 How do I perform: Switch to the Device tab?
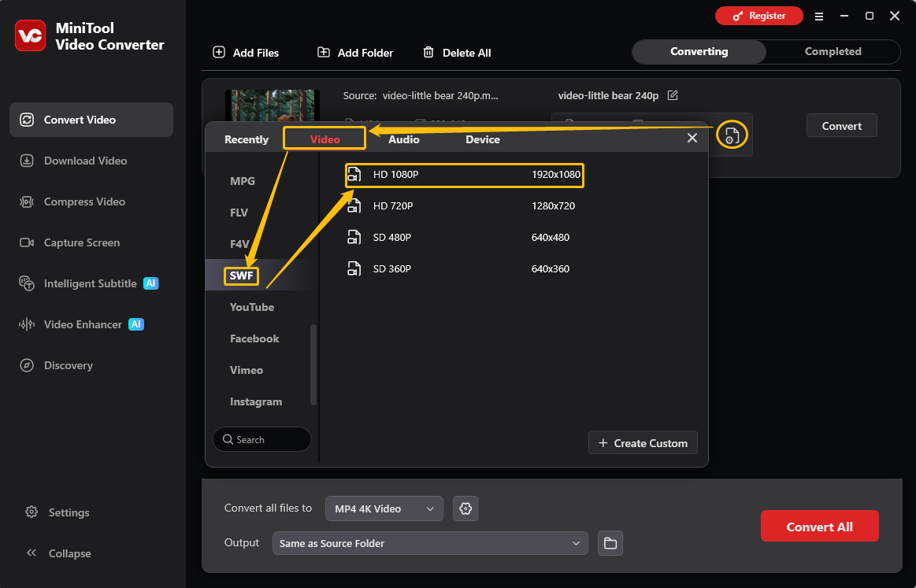pyautogui.click(x=483, y=139)
